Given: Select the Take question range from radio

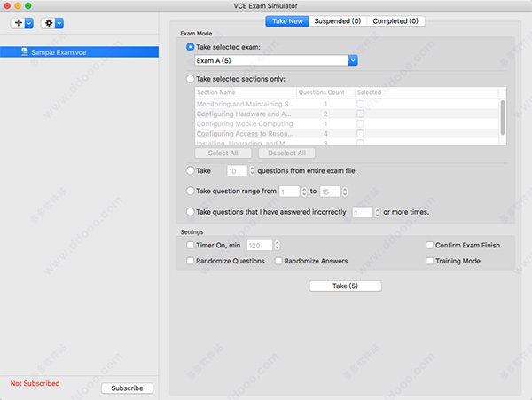Looking at the screenshot, I should [x=191, y=191].
